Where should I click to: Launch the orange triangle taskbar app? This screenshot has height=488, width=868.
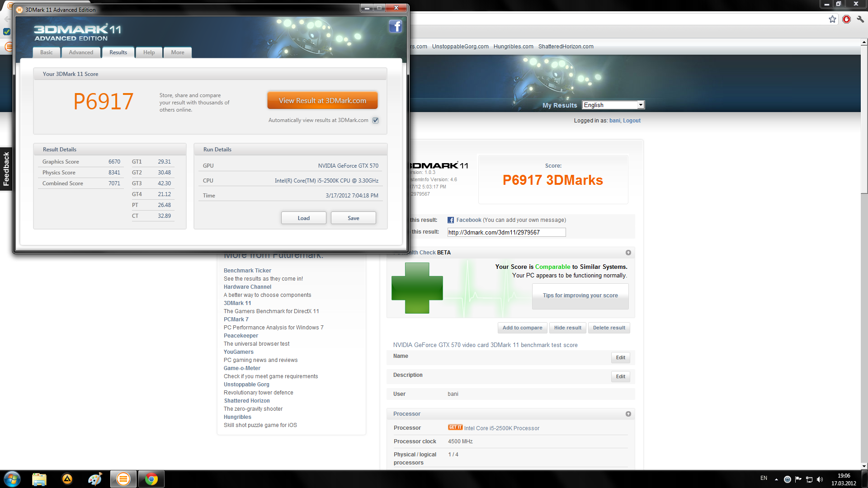pos(67,479)
